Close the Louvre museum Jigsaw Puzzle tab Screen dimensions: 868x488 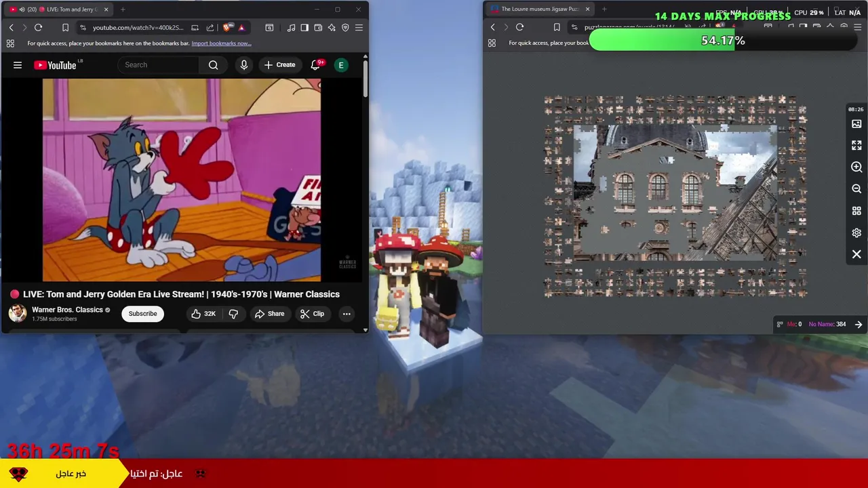coord(587,9)
